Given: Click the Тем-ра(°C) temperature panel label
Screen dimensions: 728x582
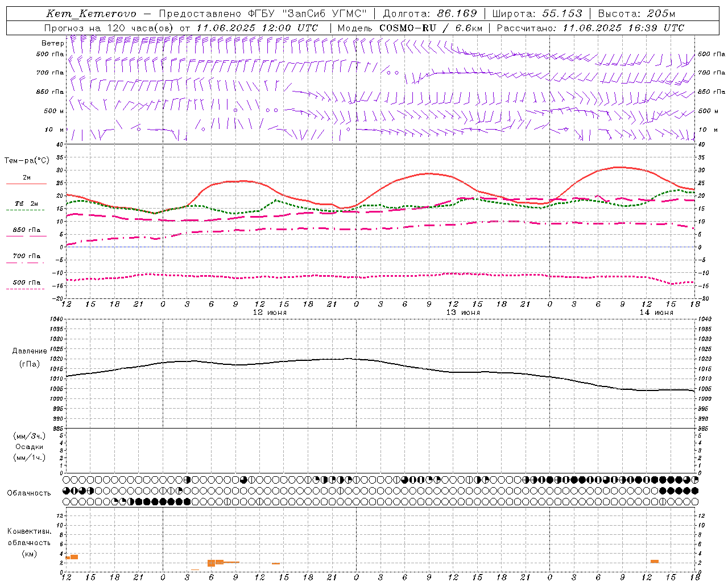Looking at the screenshot, I should tap(27, 161).
